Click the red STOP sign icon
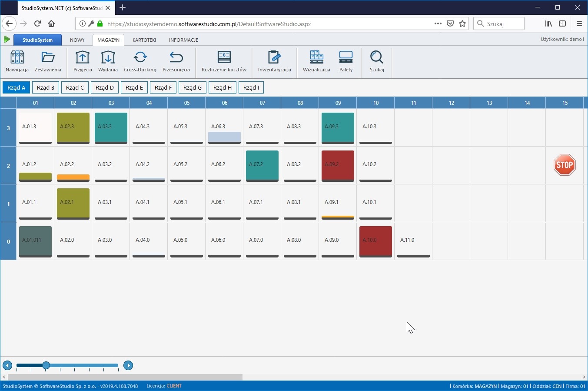 coord(565,165)
